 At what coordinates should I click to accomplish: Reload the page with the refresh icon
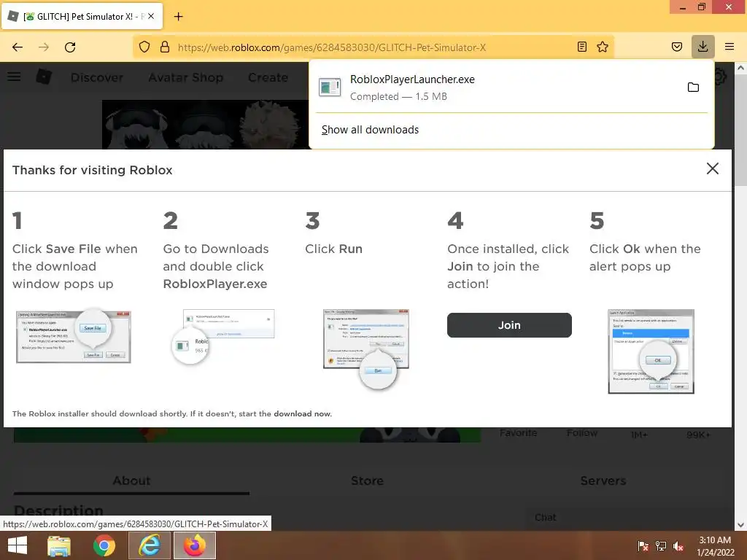point(70,47)
